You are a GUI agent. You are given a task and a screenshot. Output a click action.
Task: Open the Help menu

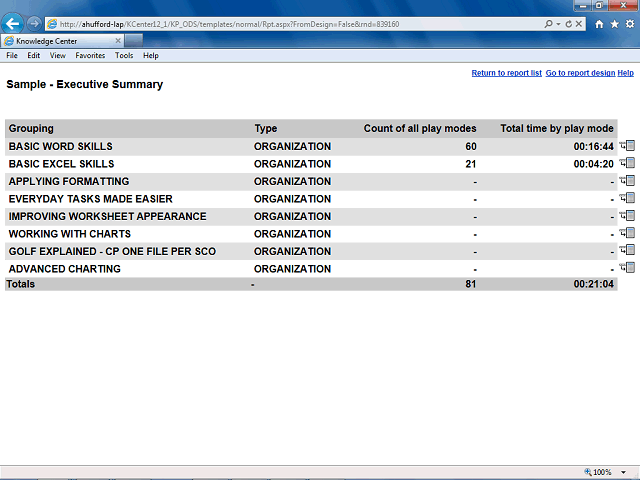click(x=151, y=56)
